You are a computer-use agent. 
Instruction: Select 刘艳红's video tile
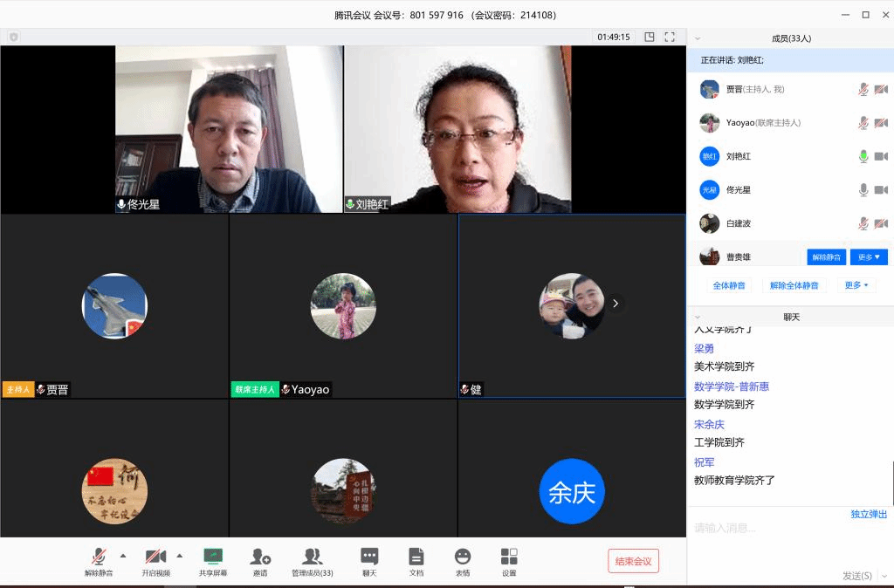click(x=457, y=129)
